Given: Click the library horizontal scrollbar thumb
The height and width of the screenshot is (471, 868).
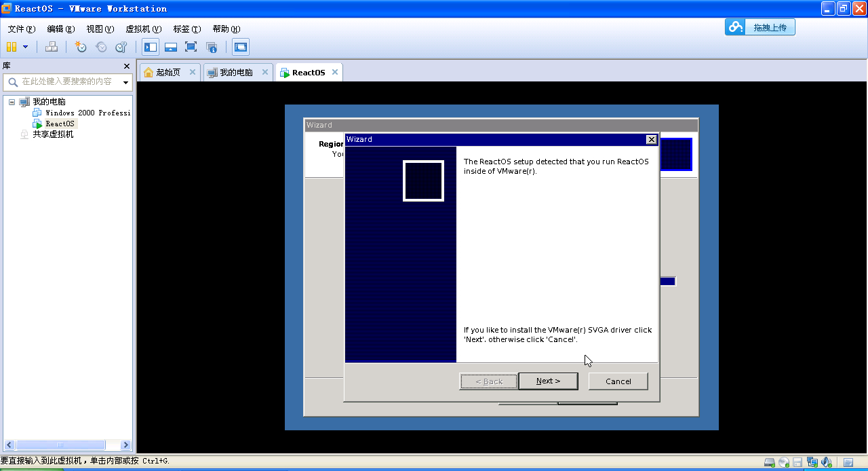Looking at the screenshot, I should (60, 445).
